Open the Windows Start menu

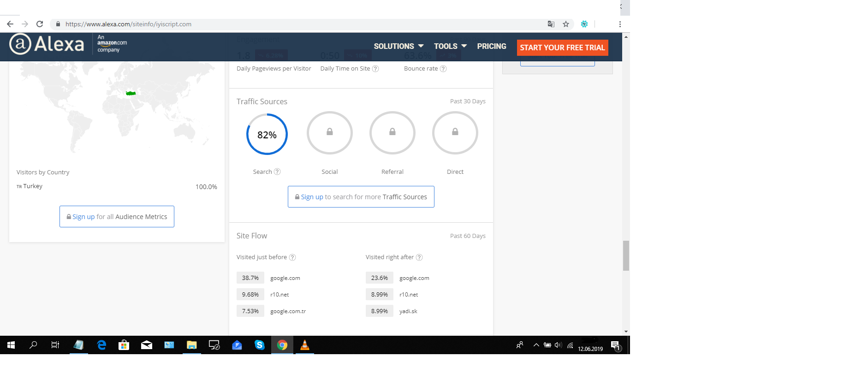11,345
